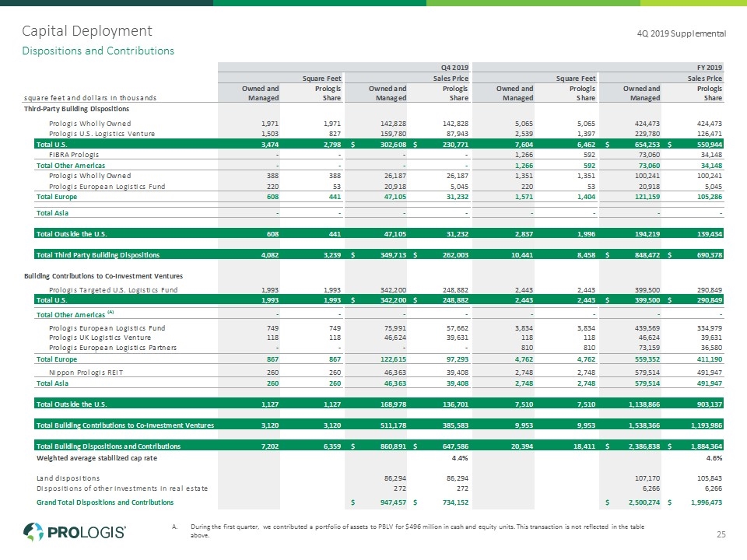This screenshot has width=747, height=560.
Task: Click the 'Prologis U.S. Logistics Venture' row label
Action: pos(102,134)
